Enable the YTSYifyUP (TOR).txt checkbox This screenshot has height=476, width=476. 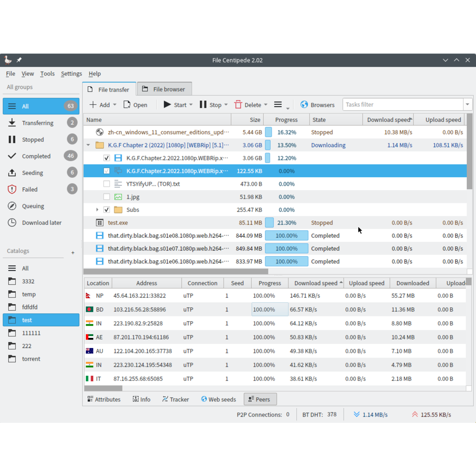coord(107,184)
